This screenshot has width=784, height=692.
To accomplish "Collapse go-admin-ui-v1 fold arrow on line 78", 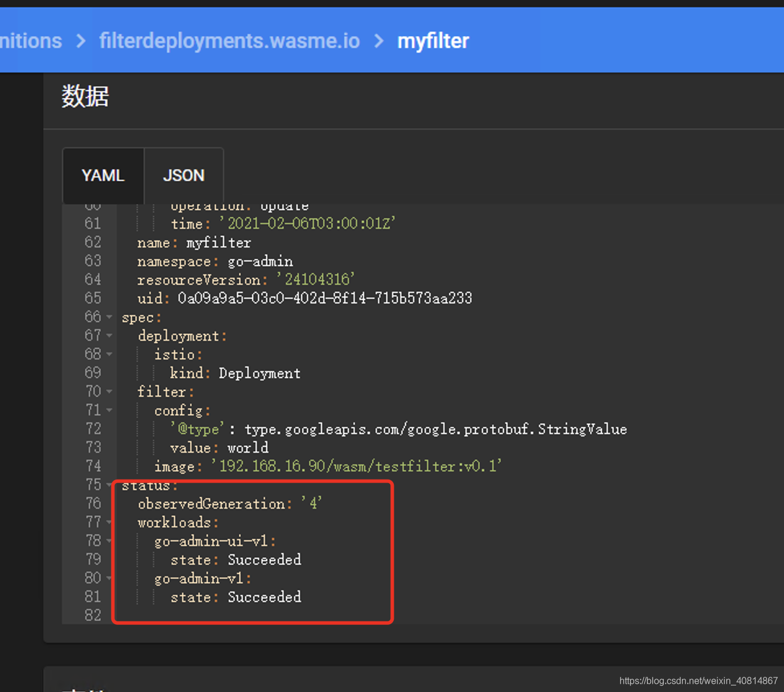I will pyautogui.click(x=109, y=541).
